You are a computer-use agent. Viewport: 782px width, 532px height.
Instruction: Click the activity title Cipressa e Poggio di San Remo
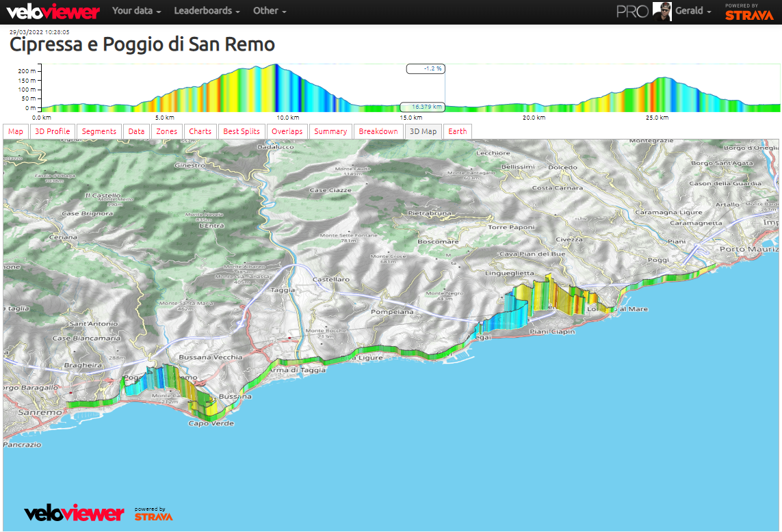click(142, 44)
